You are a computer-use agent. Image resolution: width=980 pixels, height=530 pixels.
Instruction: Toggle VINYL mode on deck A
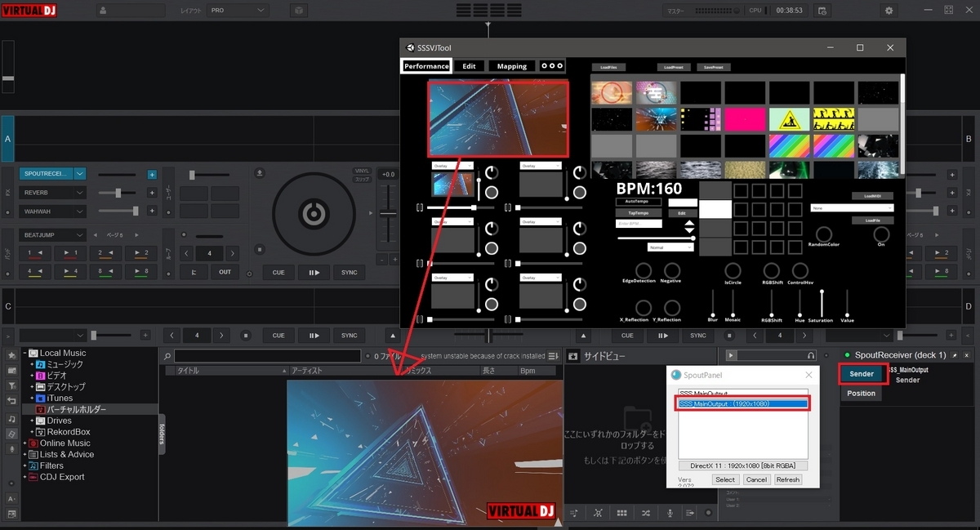click(x=361, y=171)
